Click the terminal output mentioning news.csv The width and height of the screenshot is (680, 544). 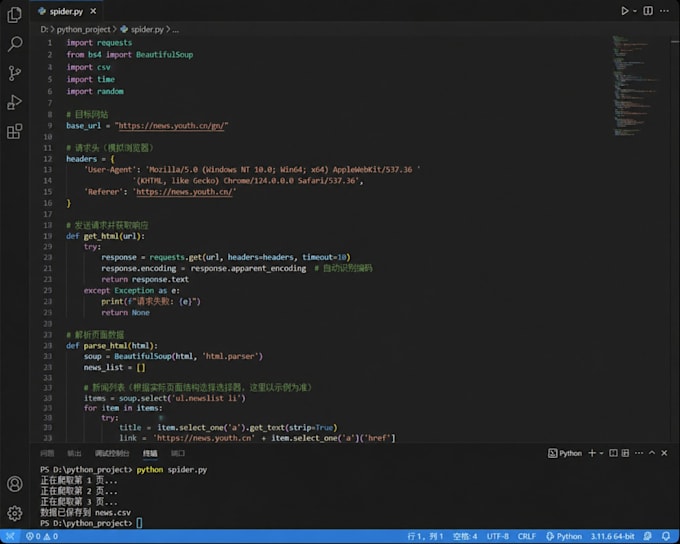85,512
